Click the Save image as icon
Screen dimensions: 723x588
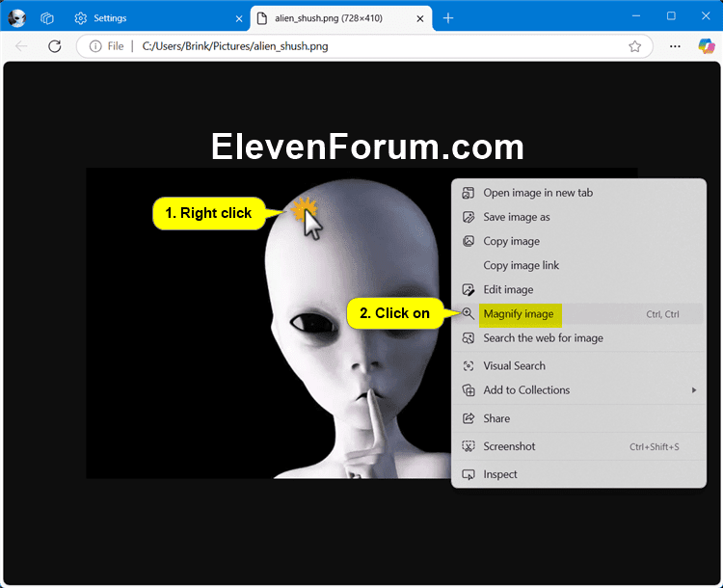pyautogui.click(x=468, y=217)
